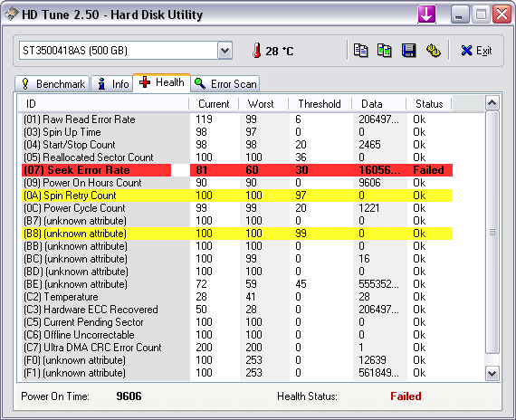Click the thermometer temperature icon
This screenshot has height=420, width=516.
point(257,51)
